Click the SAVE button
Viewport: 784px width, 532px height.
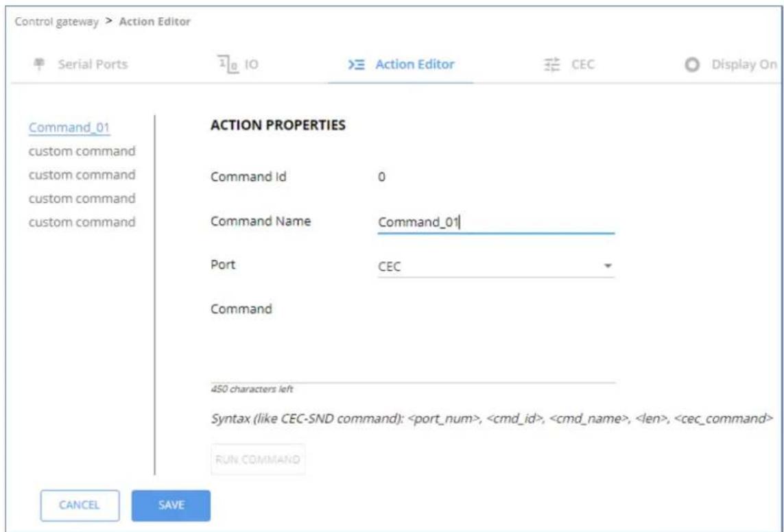[171, 505]
